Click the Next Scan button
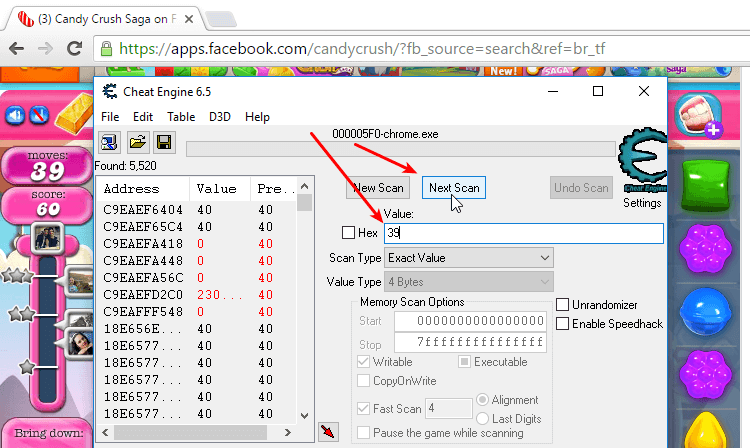Viewport: 750px width, 448px height. click(x=454, y=188)
